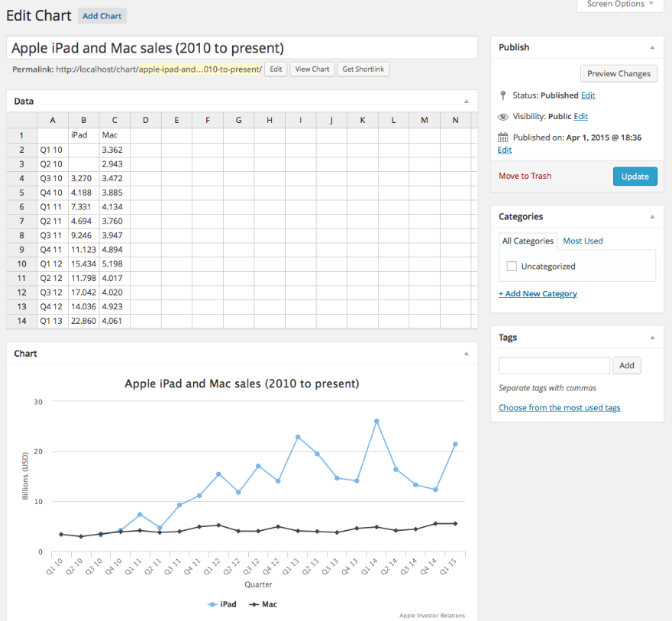Click Get Shortlink button
The height and width of the screenshot is (621, 672).
[x=363, y=70]
